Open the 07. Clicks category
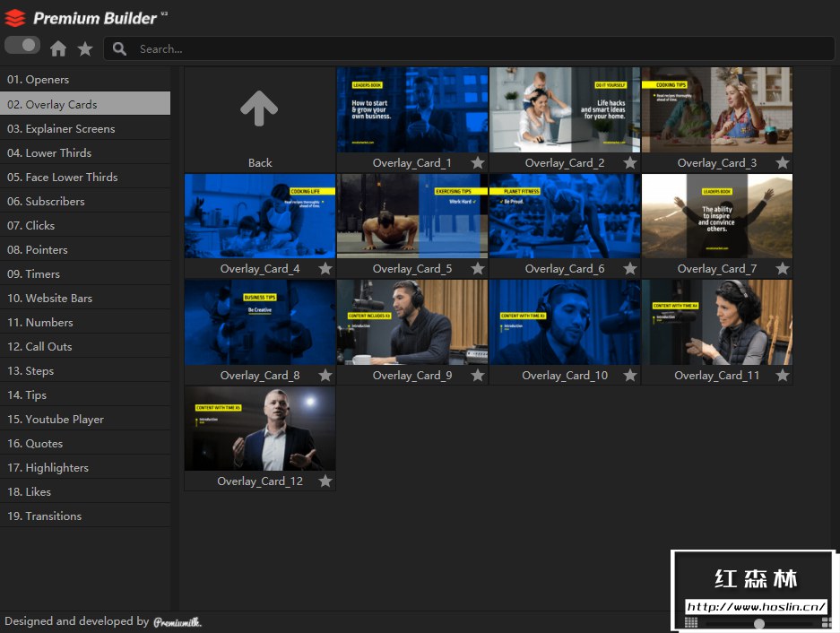The height and width of the screenshot is (633, 840). pyautogui.click(x=85, y=225)
